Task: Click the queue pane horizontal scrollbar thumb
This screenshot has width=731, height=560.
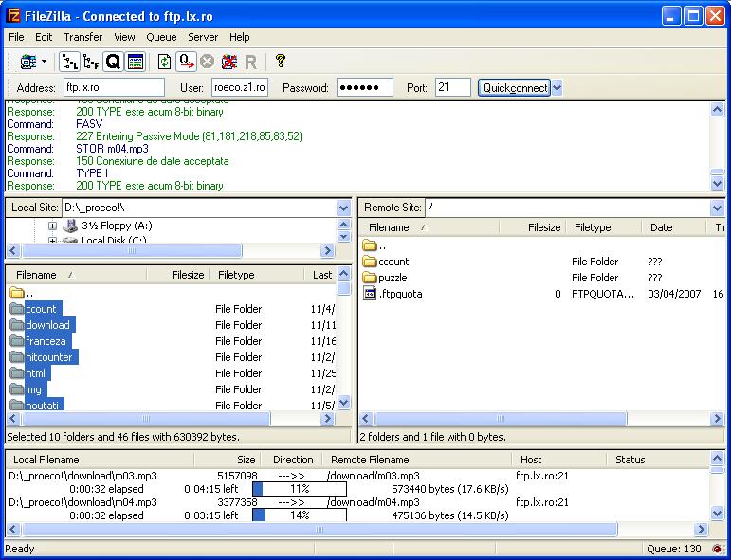Action: pyautogui.click(x=320, y=530)
